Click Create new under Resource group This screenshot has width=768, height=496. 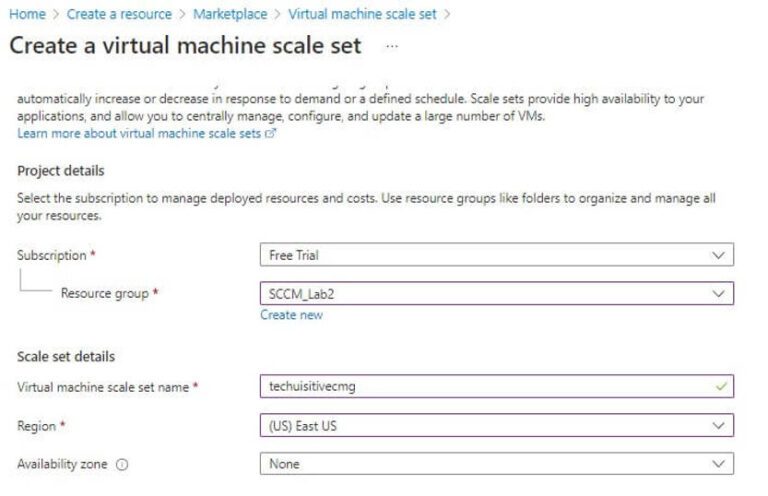click(x=291, y=315)
